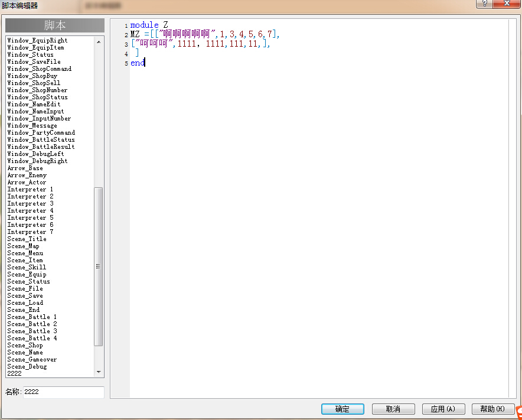Select the Arrow_Enemy script

coord(27,175)
